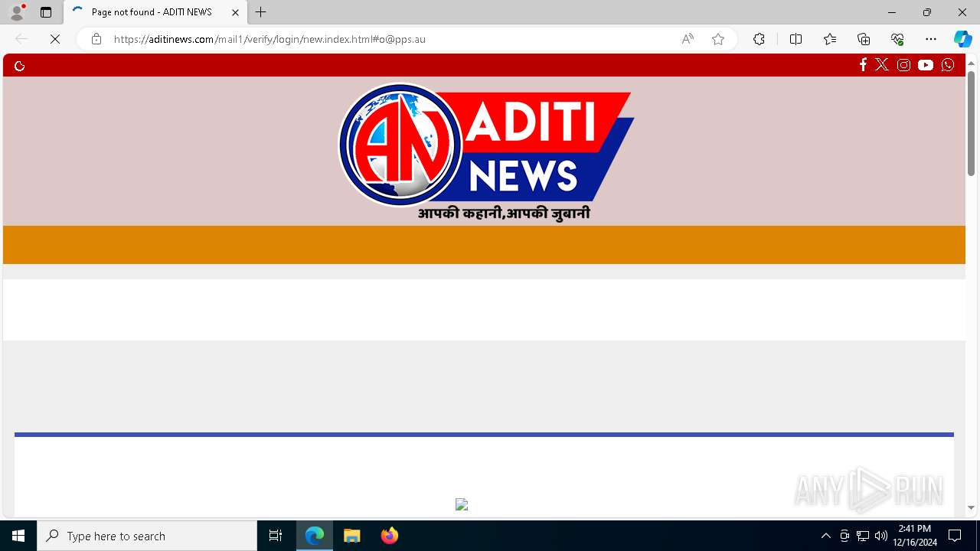Click scrollbar down arrow

pyautogui.click(x=971, y=507)
